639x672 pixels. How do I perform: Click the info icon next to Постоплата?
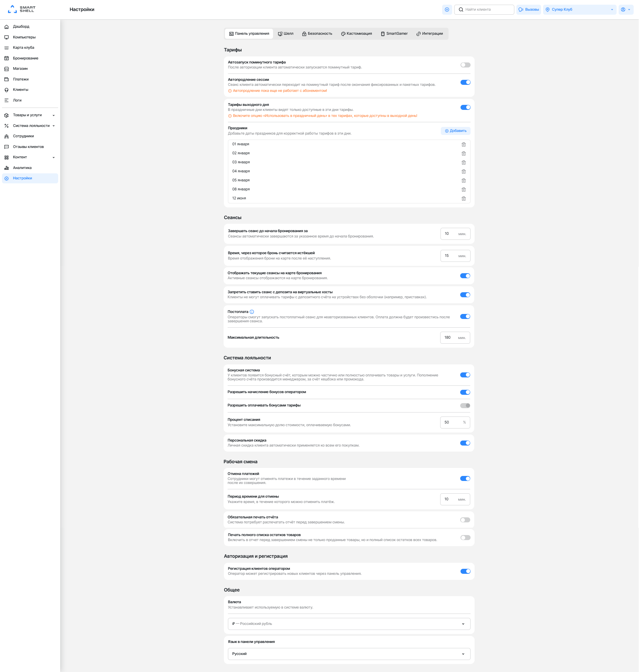252,312
